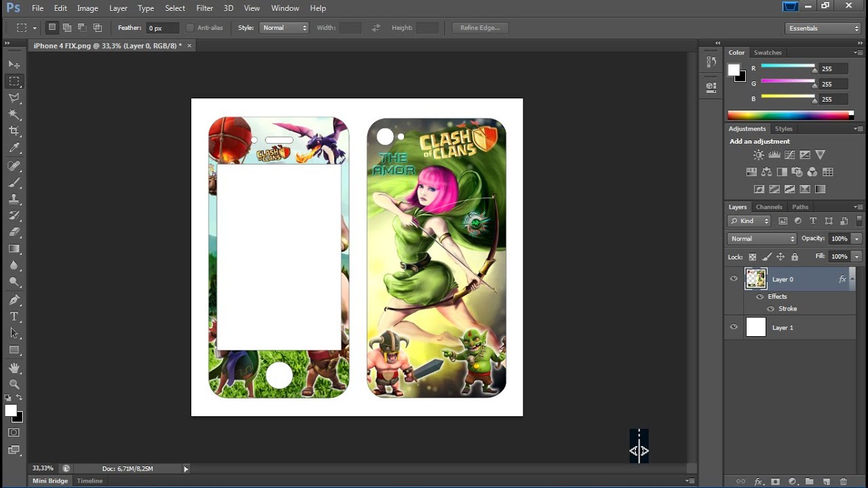Add a Levels adjustment
868x488 pixels.
click(x=774, y=155)
